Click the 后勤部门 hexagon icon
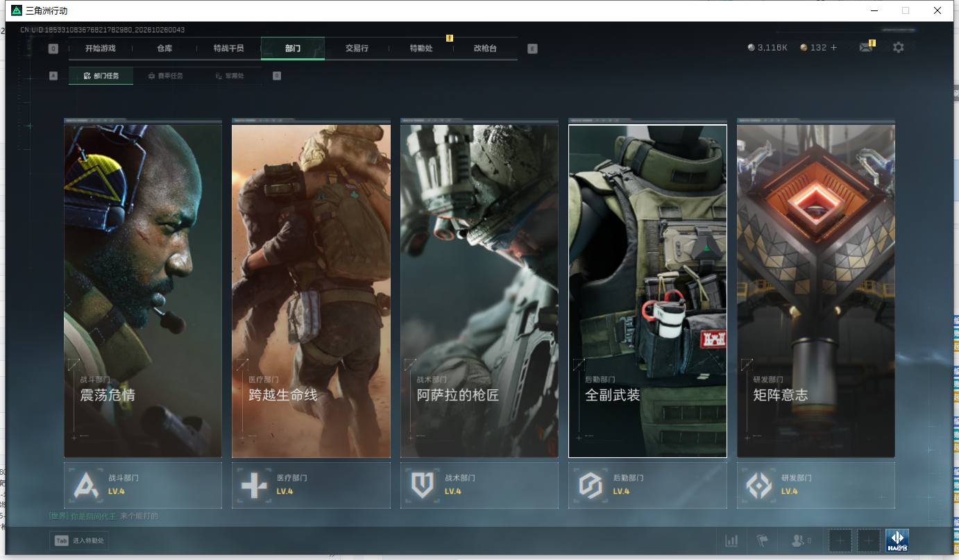959x560 pixels. [x=591, y=485]
